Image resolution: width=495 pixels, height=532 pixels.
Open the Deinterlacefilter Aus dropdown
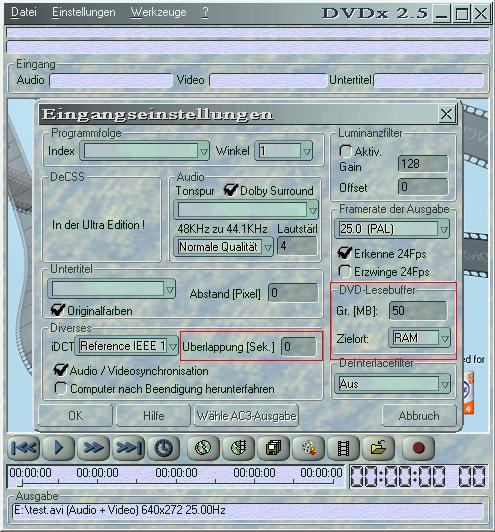coord(445,384)
